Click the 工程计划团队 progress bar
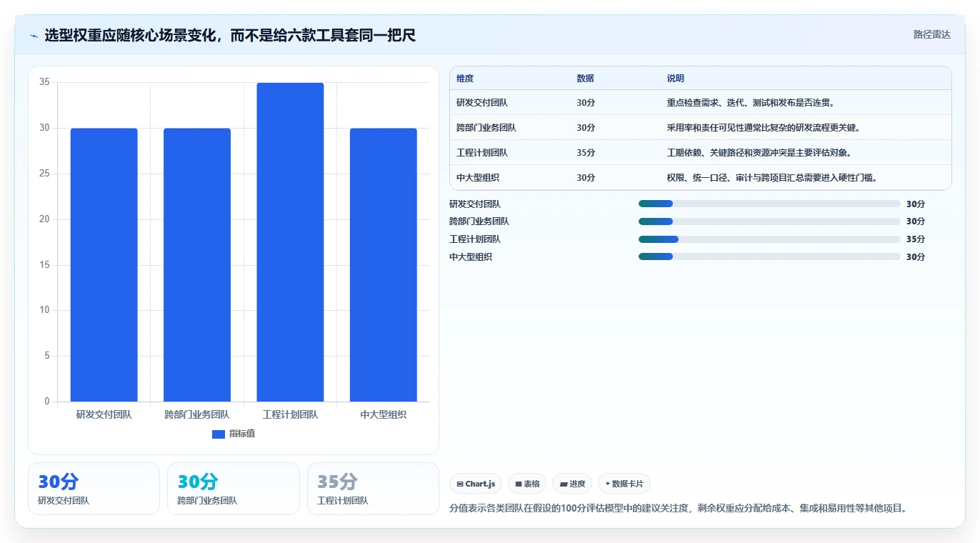This screenshot has height=543, width=980. pos(769,239)
